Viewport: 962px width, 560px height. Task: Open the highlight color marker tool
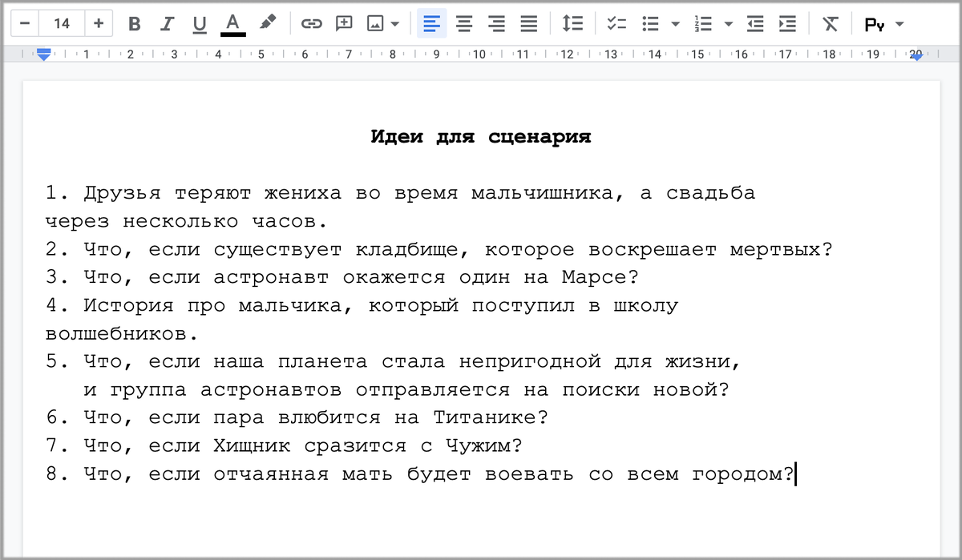click(268, 23)
